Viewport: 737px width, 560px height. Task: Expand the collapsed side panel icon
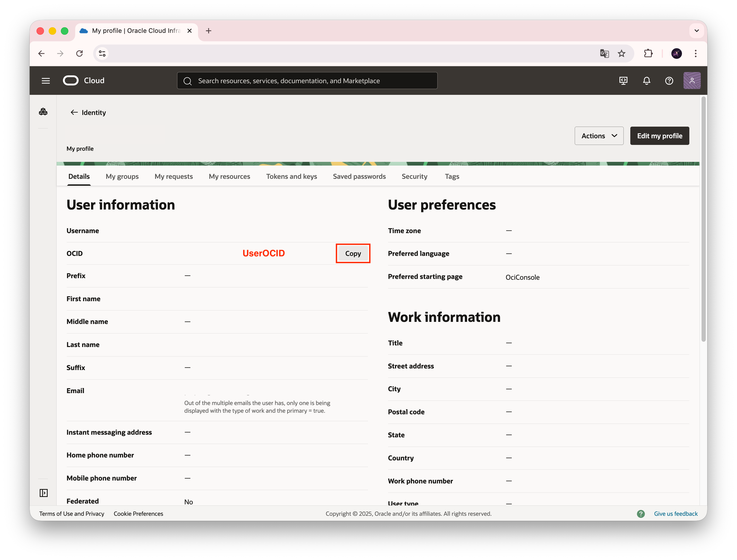coord(44,493)
